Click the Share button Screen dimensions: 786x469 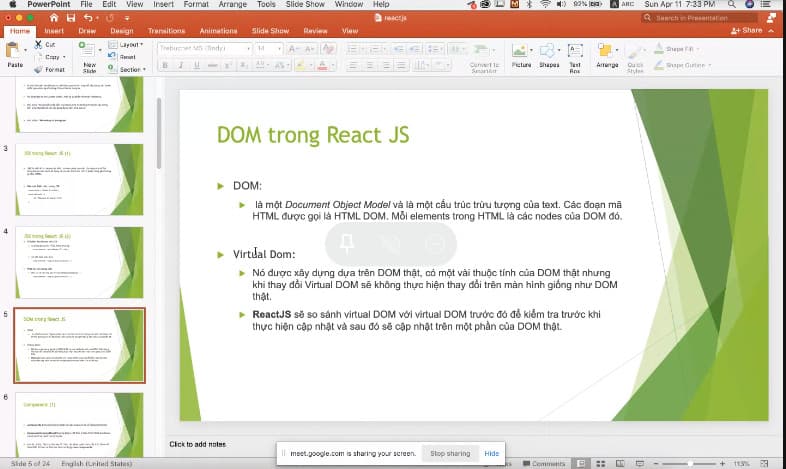coord(750,31)
